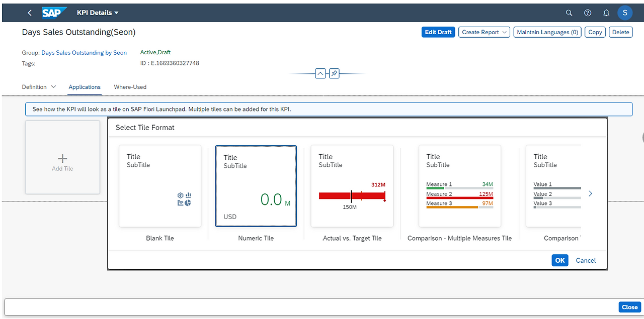
Task: Collapse header using the up-arrow button
Action: (x=320, y=74)
